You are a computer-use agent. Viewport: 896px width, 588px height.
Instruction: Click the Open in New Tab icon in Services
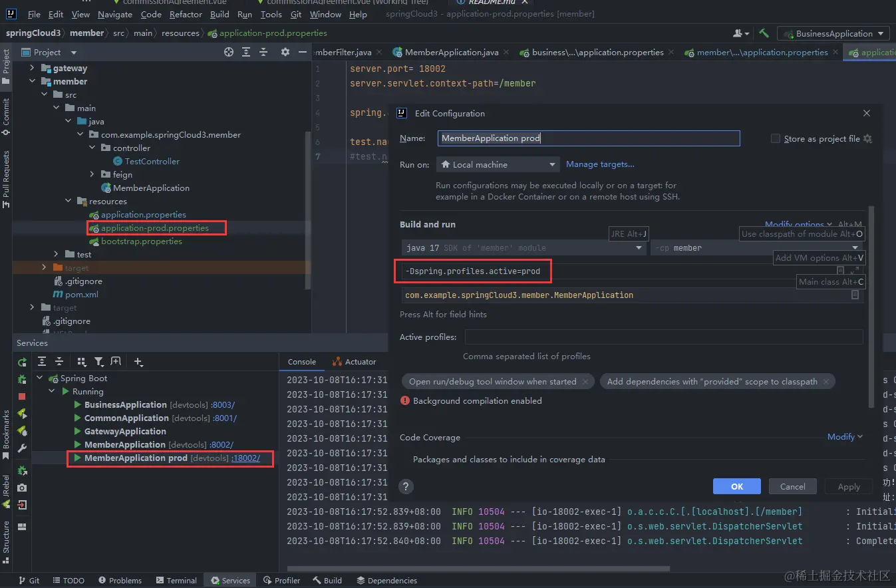coord(116,362)
